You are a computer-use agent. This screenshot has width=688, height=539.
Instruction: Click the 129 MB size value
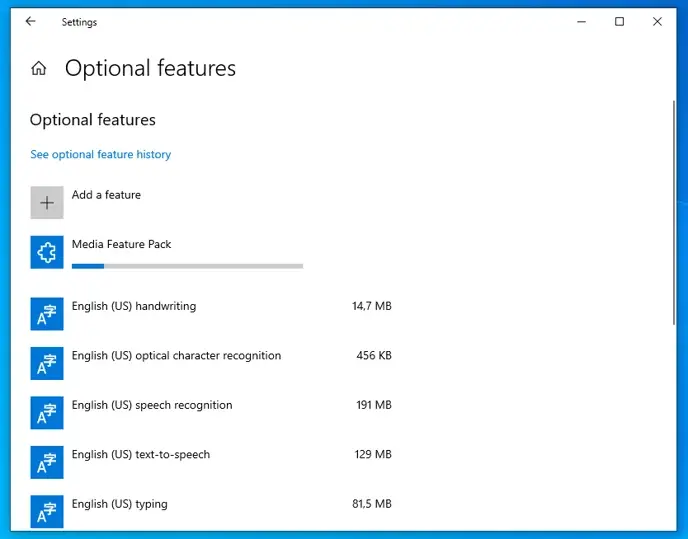click(x=373, y=455)
